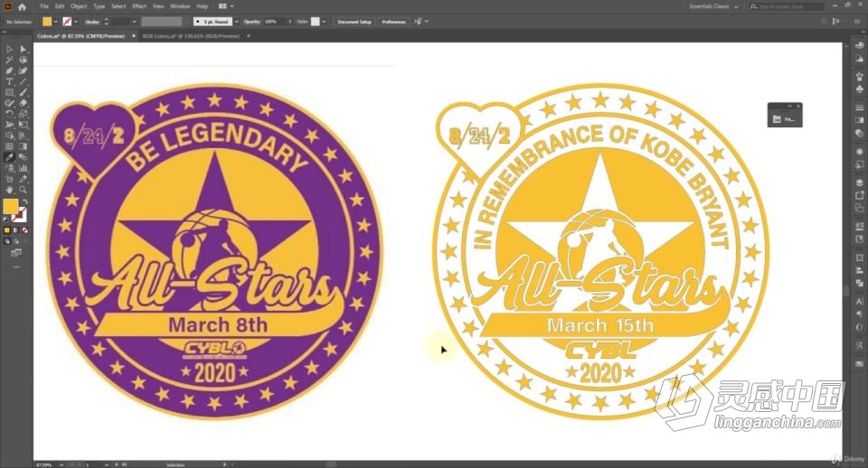868x468 pixels.
Task: Click the Stroke swatch in toolbar
Action: 19,215
